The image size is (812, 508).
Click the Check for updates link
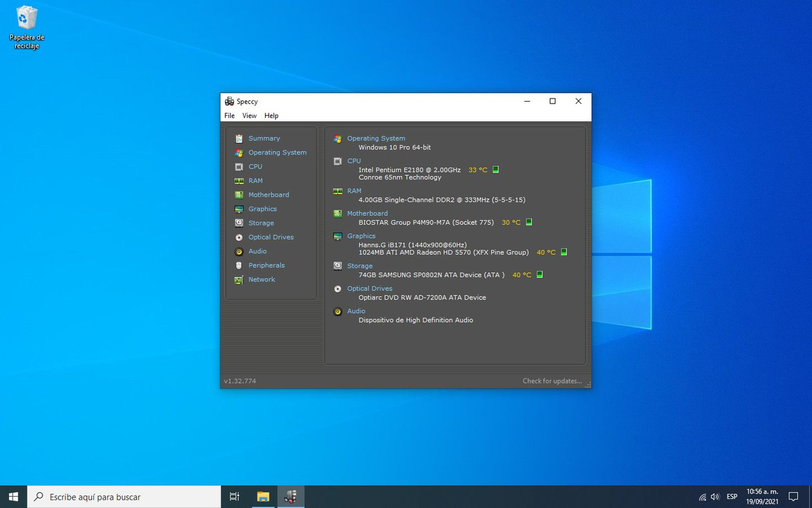click(x=552, y=381)
